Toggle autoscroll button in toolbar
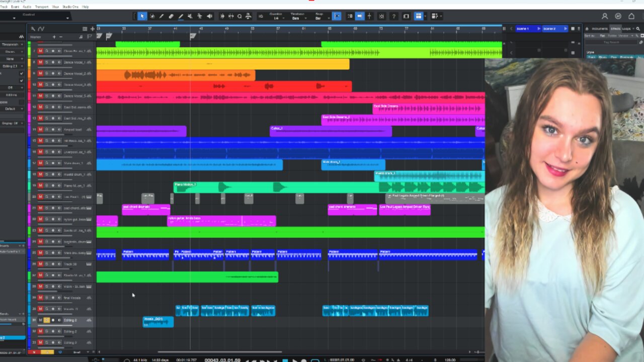 click(x=359, y=16)
